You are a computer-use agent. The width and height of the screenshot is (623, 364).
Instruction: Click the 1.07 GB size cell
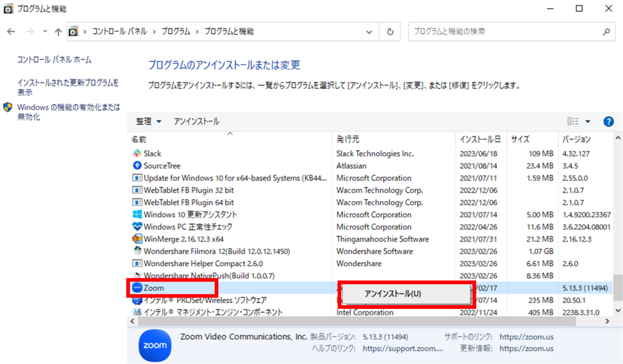tap(540, 251)
